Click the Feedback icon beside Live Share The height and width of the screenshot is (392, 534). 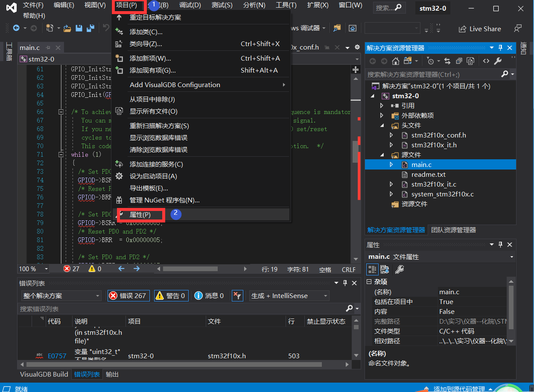518,29
